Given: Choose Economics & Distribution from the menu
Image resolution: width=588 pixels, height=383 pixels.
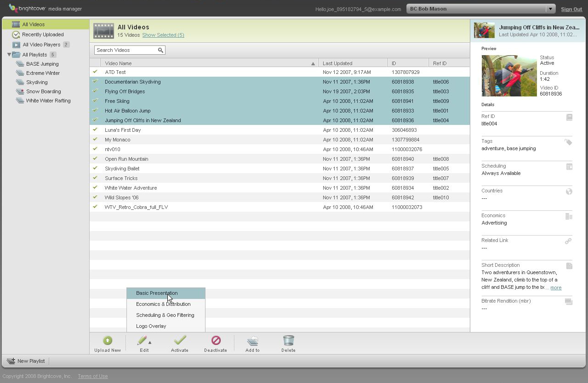Looking at the screenshot, I should (163, 304).
